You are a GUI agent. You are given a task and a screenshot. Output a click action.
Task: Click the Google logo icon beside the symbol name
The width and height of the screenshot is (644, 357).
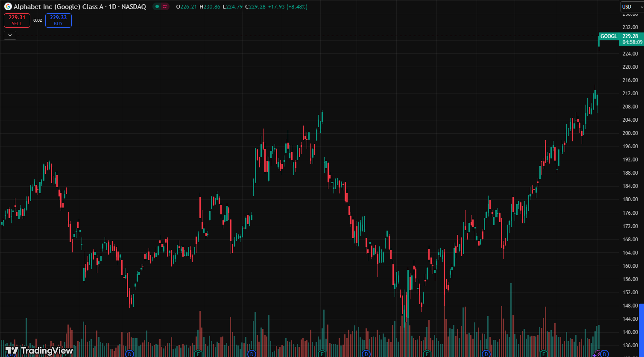(8, 7)
